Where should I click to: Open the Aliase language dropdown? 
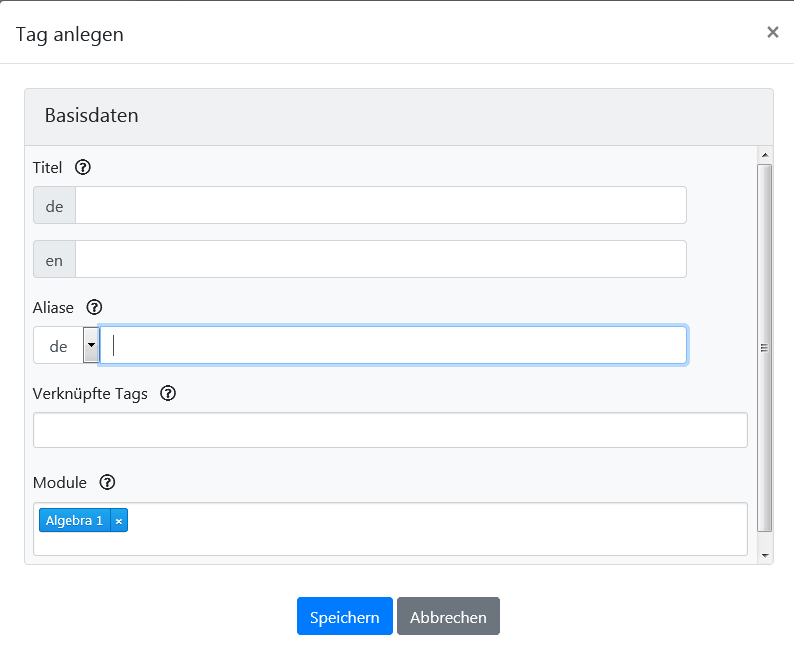(x=91, y=345)
